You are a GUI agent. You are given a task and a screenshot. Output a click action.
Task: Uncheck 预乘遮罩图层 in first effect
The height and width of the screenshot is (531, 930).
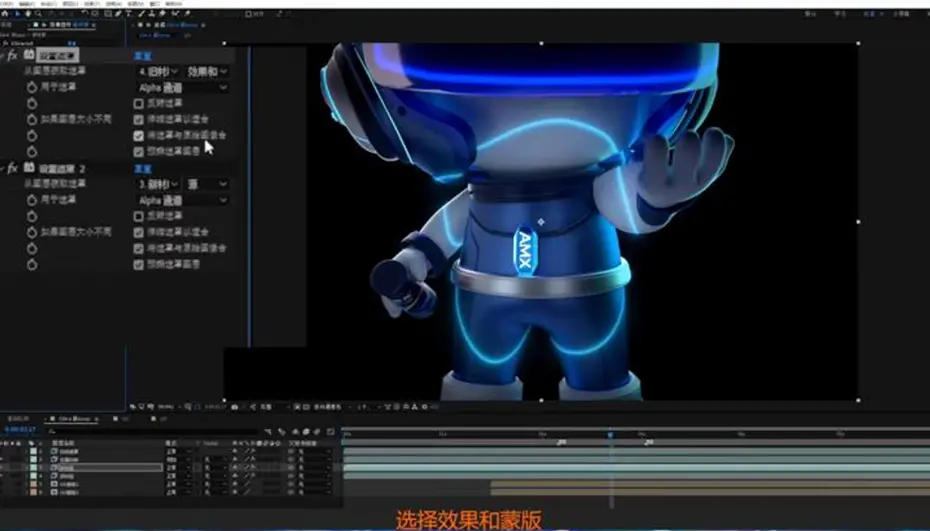pos(139,152)
